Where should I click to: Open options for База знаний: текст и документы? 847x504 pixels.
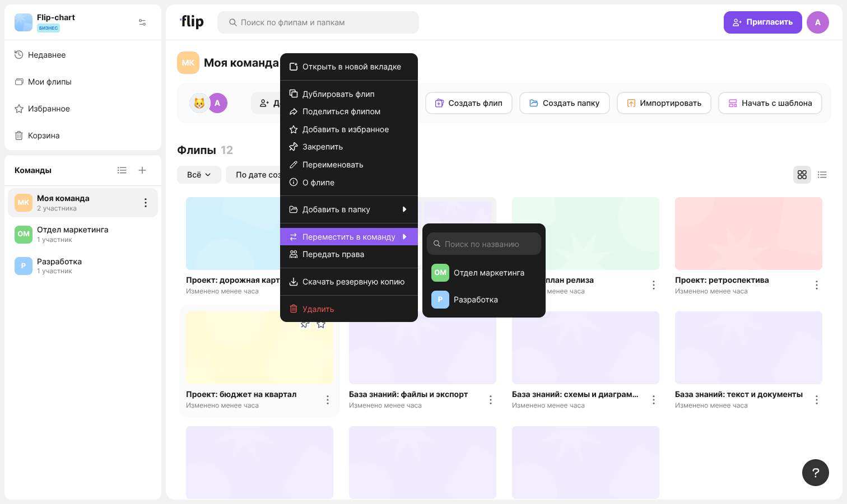click(x=817, y=400)
